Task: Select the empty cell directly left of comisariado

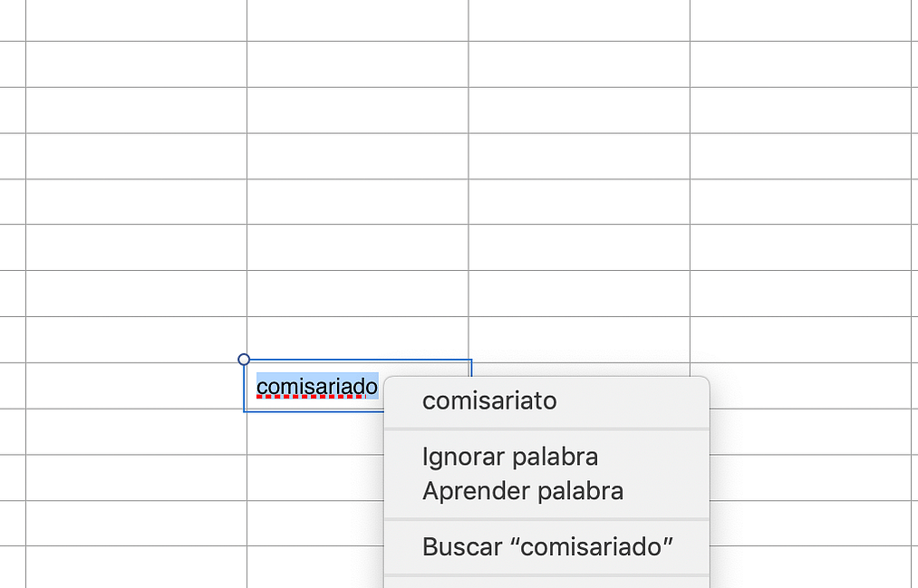Action: [x=136, y=386]
